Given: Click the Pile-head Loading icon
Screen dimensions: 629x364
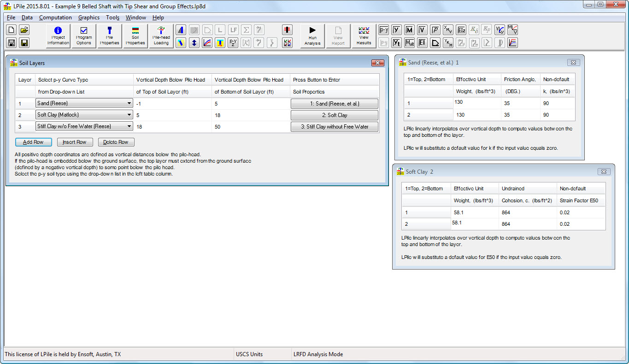Looking at the screenshot, I should (x=161, y=36).
